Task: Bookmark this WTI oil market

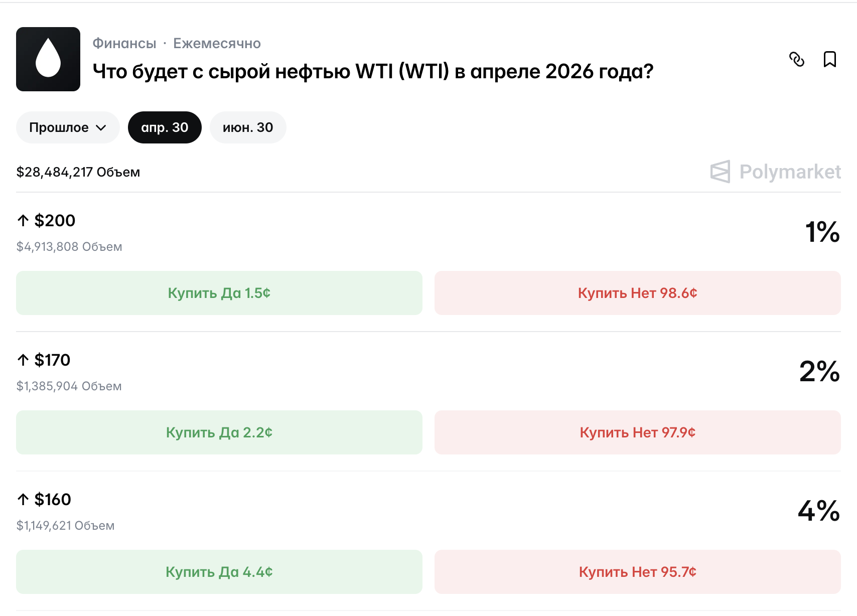Action: click(x=830, y=59)
